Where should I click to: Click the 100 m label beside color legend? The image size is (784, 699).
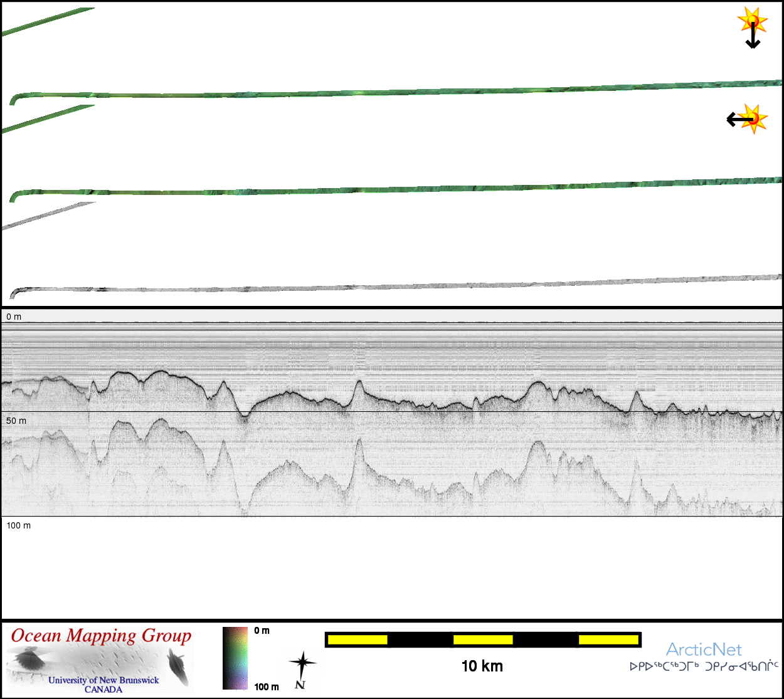267,686
